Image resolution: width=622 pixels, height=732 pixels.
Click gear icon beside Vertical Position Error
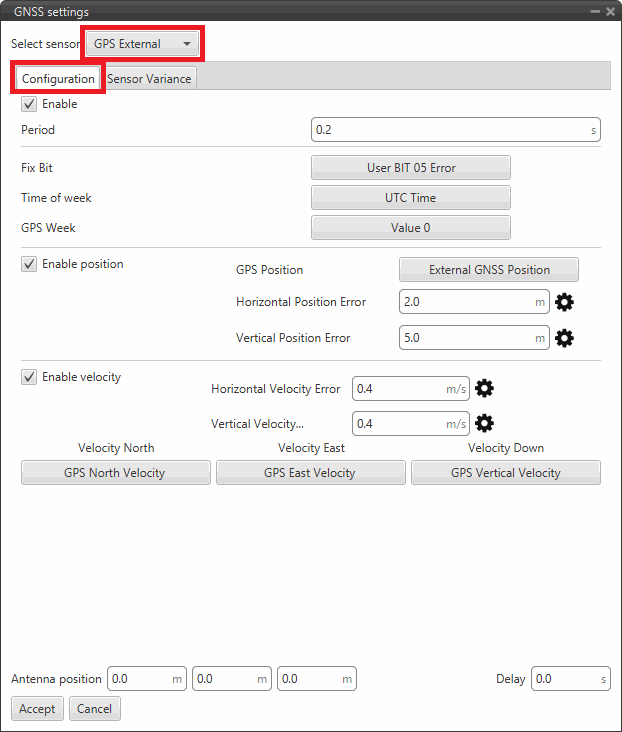(564, 338)
